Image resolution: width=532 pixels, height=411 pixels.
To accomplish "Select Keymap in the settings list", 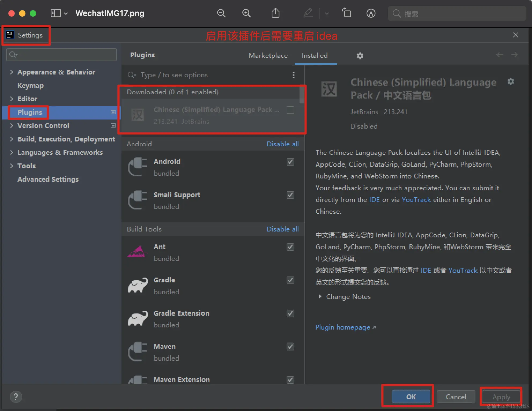I will 31,85.
